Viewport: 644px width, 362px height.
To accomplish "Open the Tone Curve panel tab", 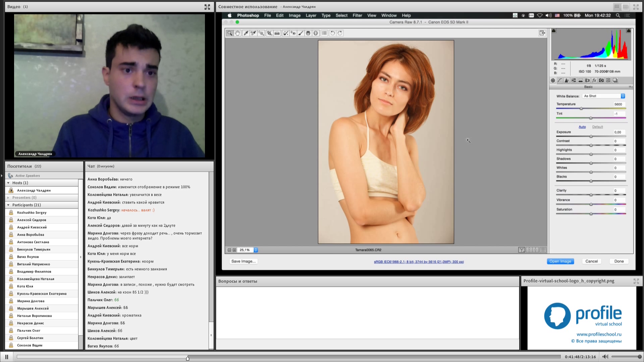I will coord(560,80).
